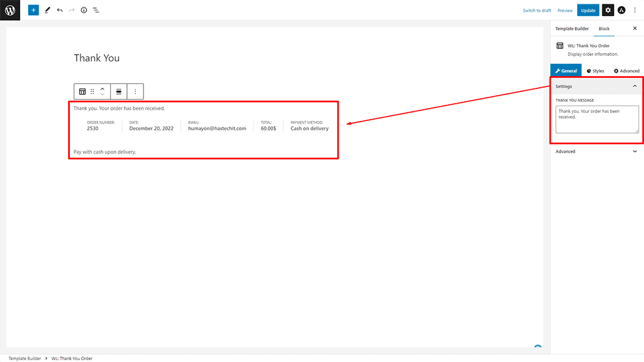Screen dimensions: 644x362
Task: Click the block drag handle
Action: point(93,91)
